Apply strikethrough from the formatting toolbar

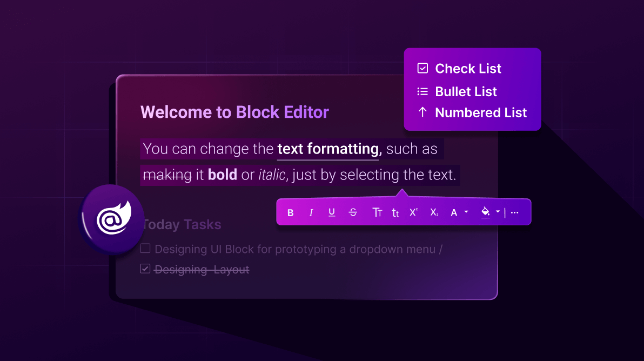click(353, 213)
